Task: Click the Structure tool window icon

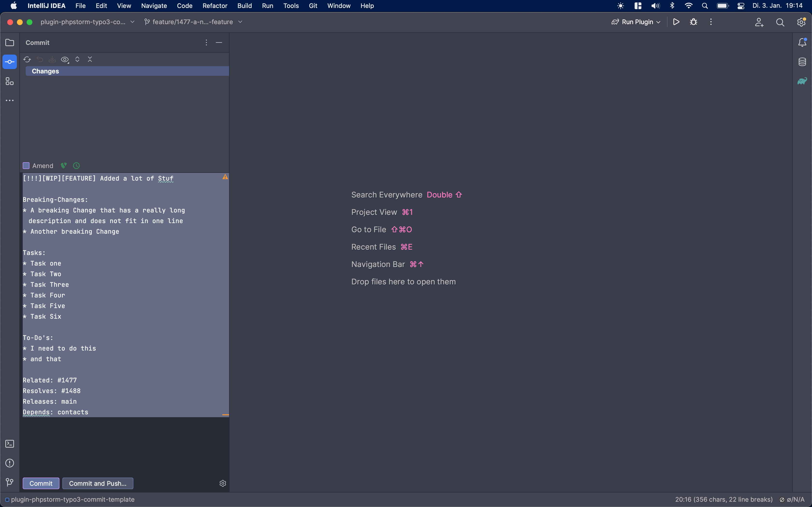Action: (10, 82)
